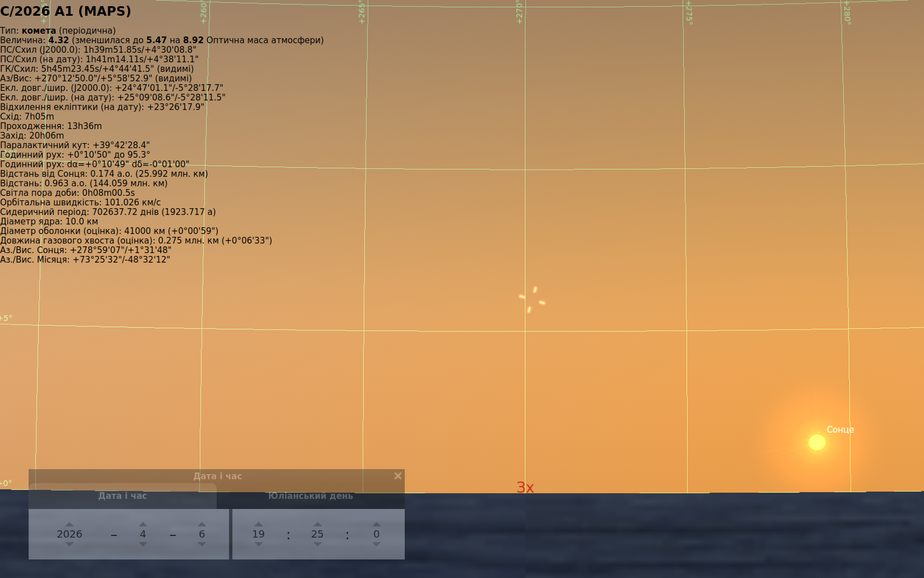Select the Sun labeled Сонце
924x578 pixels.
pyautogui.click(x=817, y=442)
